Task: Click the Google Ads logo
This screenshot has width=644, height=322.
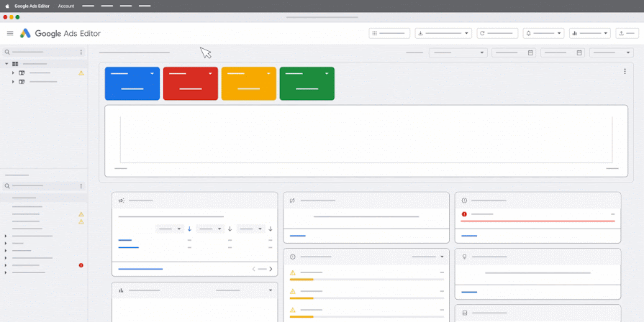Action: (x=25, y=34)
